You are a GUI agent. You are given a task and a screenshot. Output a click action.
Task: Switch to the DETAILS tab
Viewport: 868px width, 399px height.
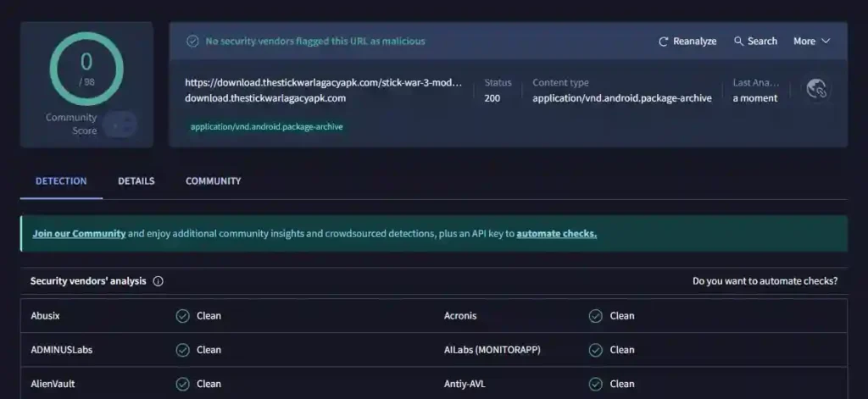136,181
